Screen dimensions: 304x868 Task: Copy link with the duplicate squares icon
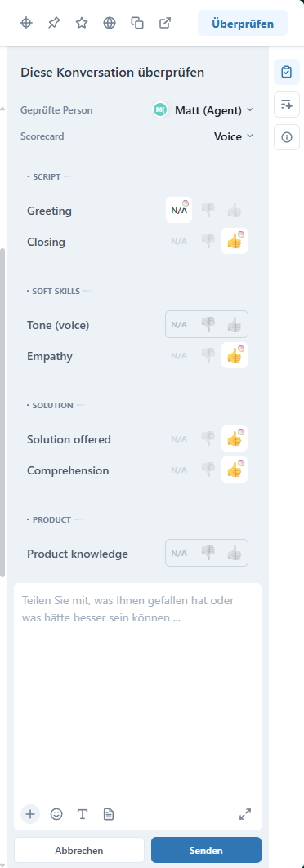[137, 23]
